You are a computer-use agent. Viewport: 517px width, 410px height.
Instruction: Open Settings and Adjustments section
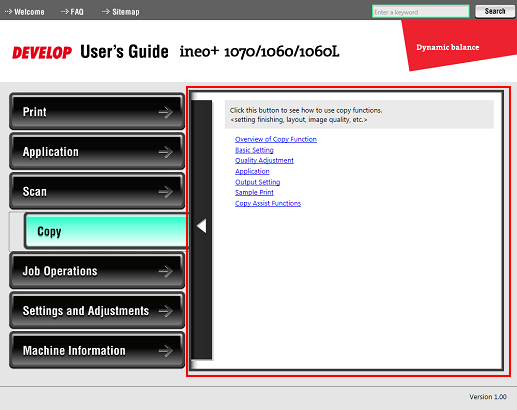(x=97, y=311)
